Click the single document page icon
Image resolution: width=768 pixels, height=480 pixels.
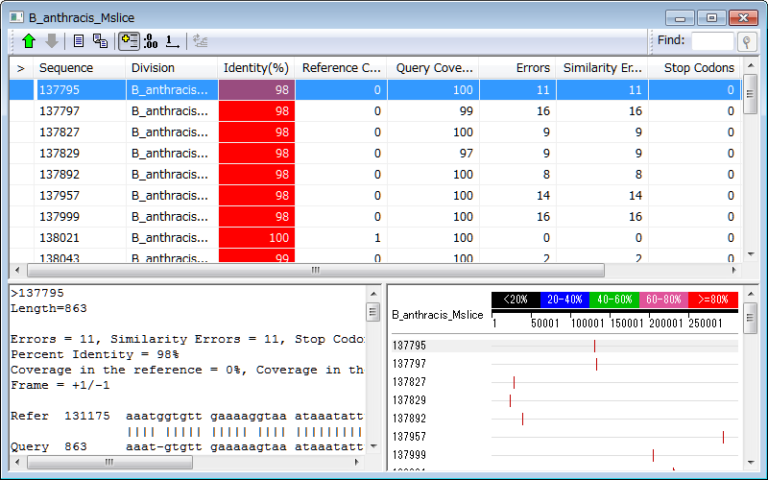pos(78,41)
